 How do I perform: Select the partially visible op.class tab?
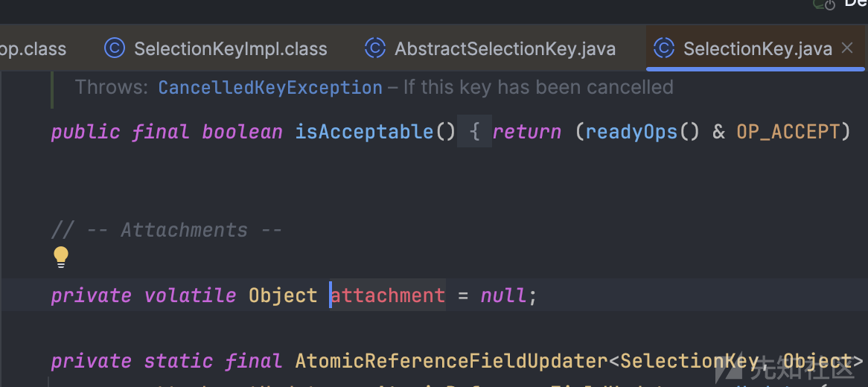(33, 48)
